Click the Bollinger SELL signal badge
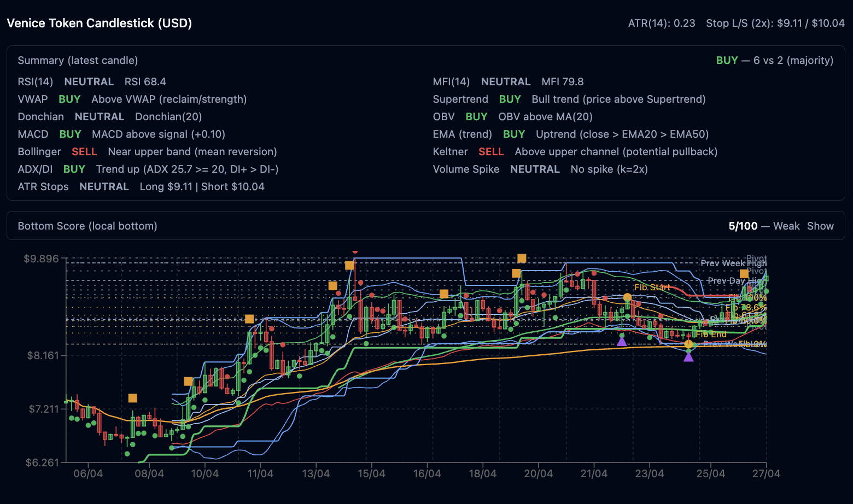The image size is (853, 504). [84, 151]
